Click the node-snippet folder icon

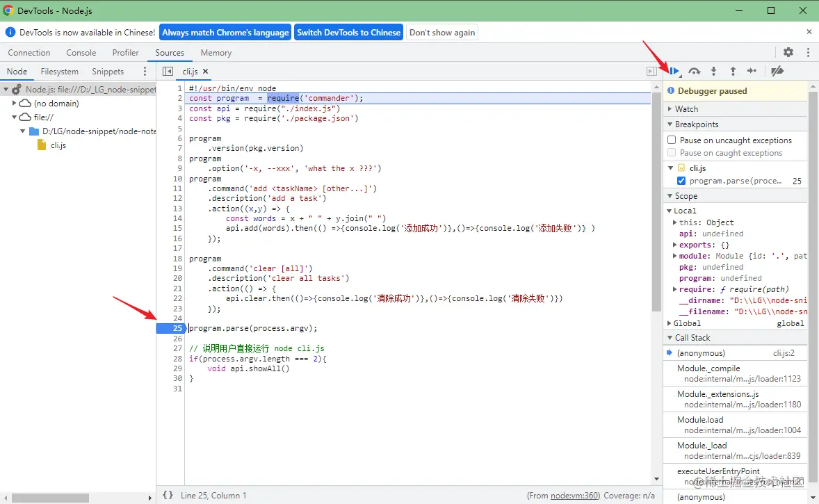(x=34, y=131)
